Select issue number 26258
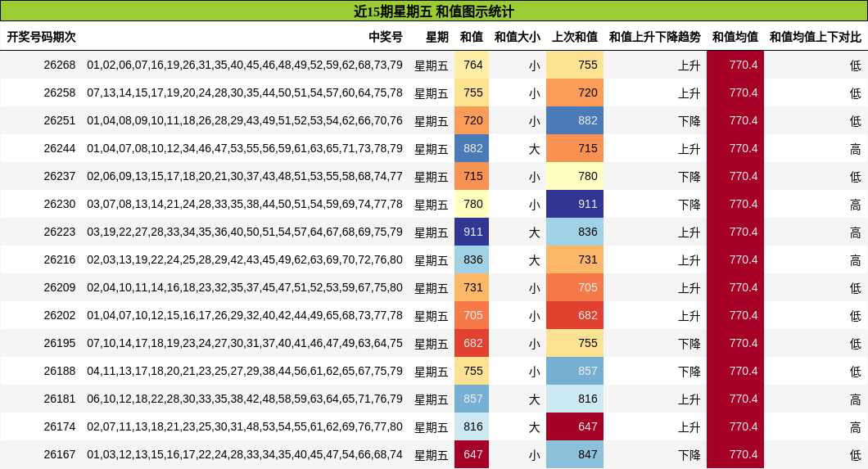The image size is (868, 469). tap(60, 93)
